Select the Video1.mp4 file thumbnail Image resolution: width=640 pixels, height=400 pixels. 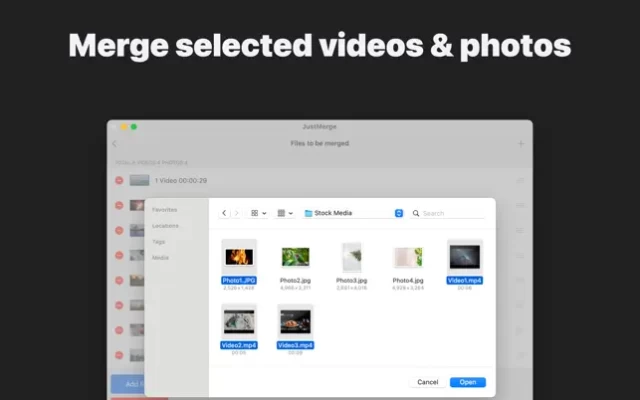click(x=464, y=257)
